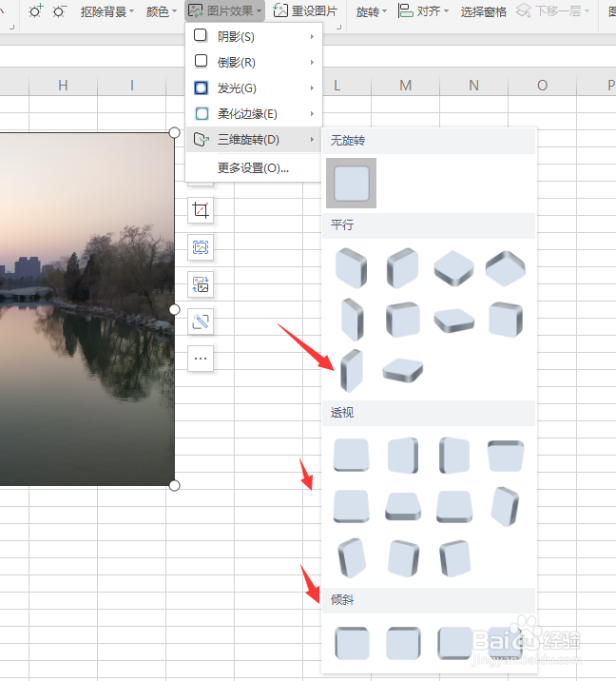Choose 更多设置(O)... from the menu

[254, 167]
